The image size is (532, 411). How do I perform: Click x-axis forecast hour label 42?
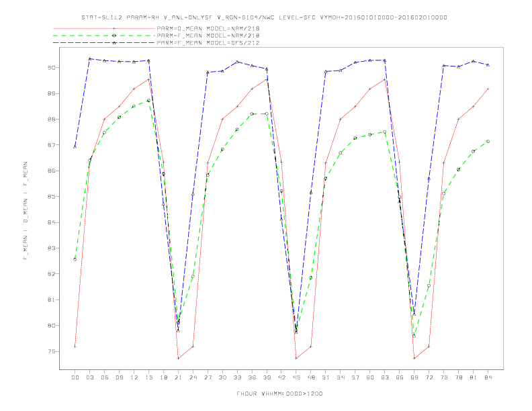[x=281, y=377]
